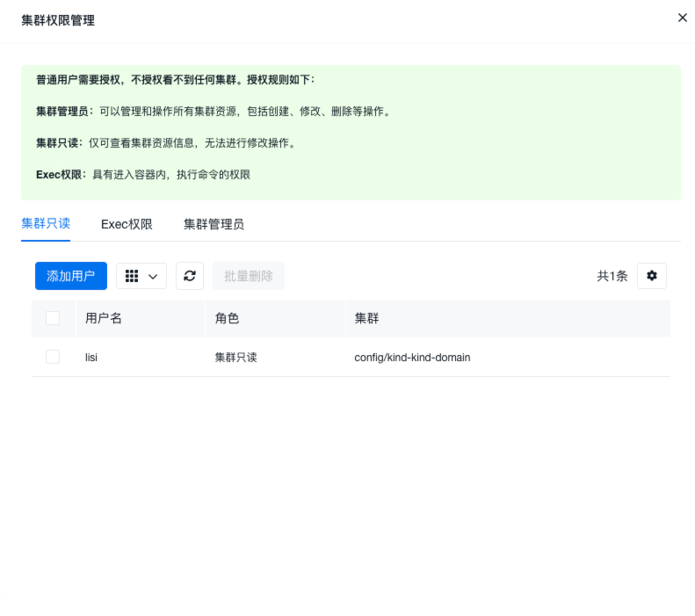Click the 批量删除 button
Image resolution: width=695 pixels, height=616 pixels.
tap(248, 276)
